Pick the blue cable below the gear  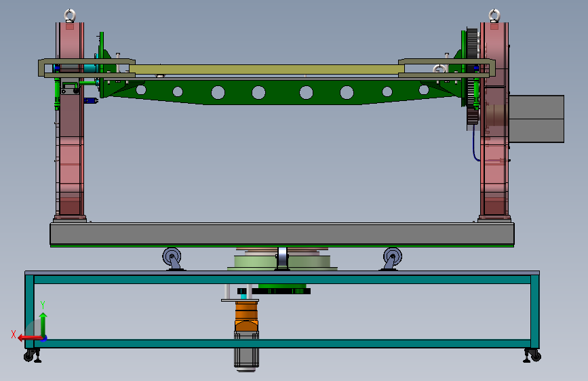coord(475,144)
